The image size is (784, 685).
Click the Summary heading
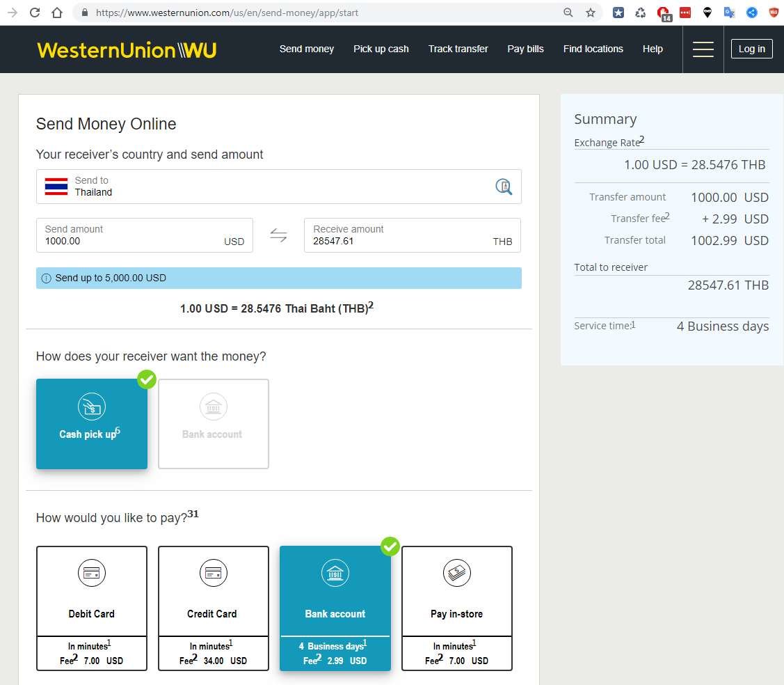tap(605, 119)
